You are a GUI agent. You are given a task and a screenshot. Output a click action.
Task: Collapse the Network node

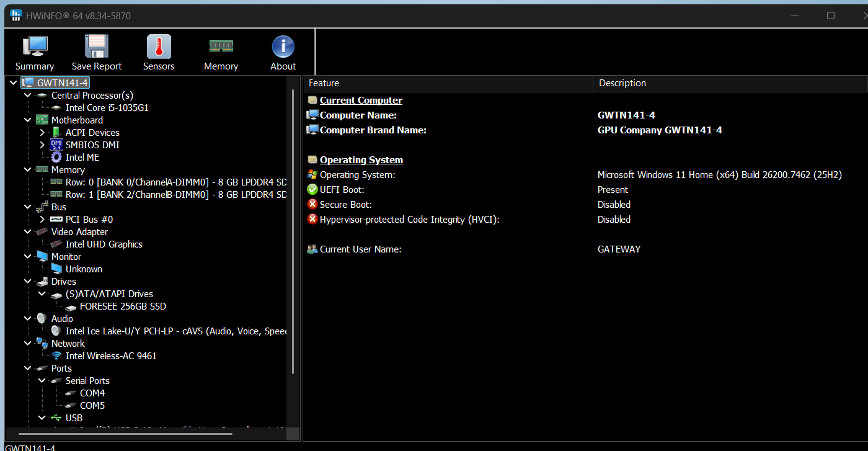point(28,343)
